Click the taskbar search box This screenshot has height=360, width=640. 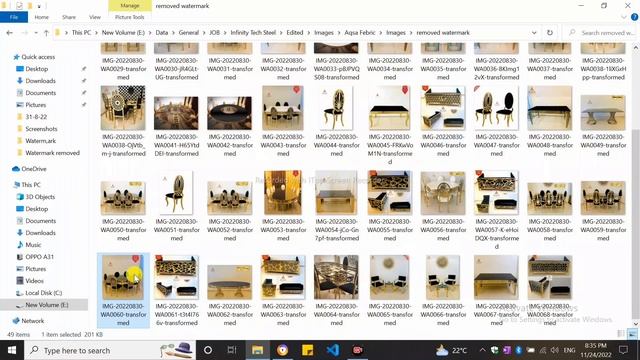[109, 350]
